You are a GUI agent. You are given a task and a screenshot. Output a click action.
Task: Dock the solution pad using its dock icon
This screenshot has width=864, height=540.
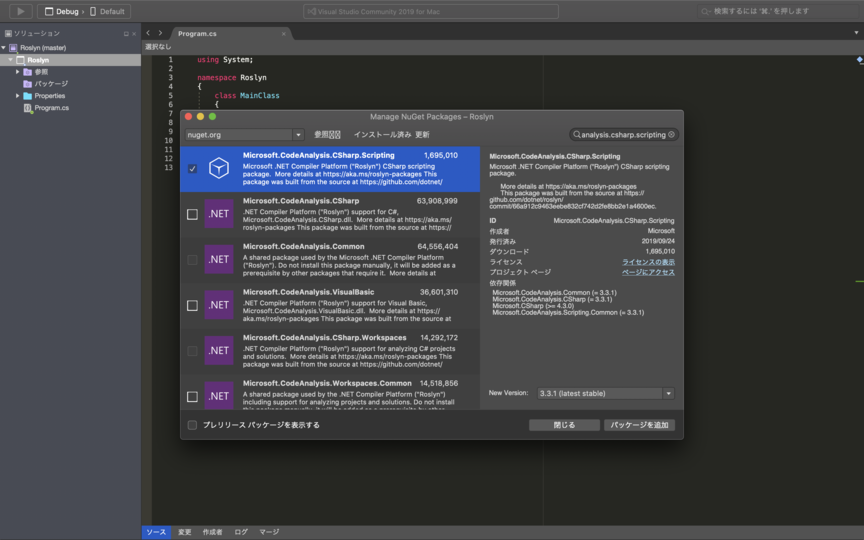tap(126, 34)
